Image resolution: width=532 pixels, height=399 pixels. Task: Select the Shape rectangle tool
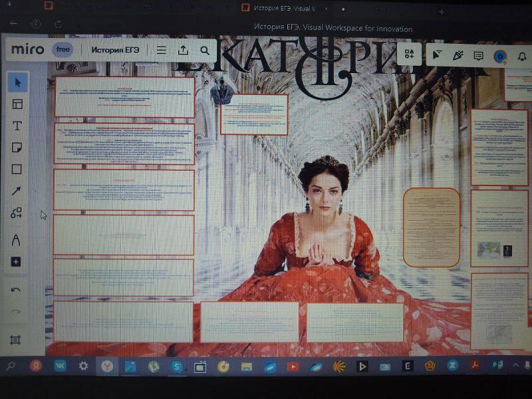17,169
